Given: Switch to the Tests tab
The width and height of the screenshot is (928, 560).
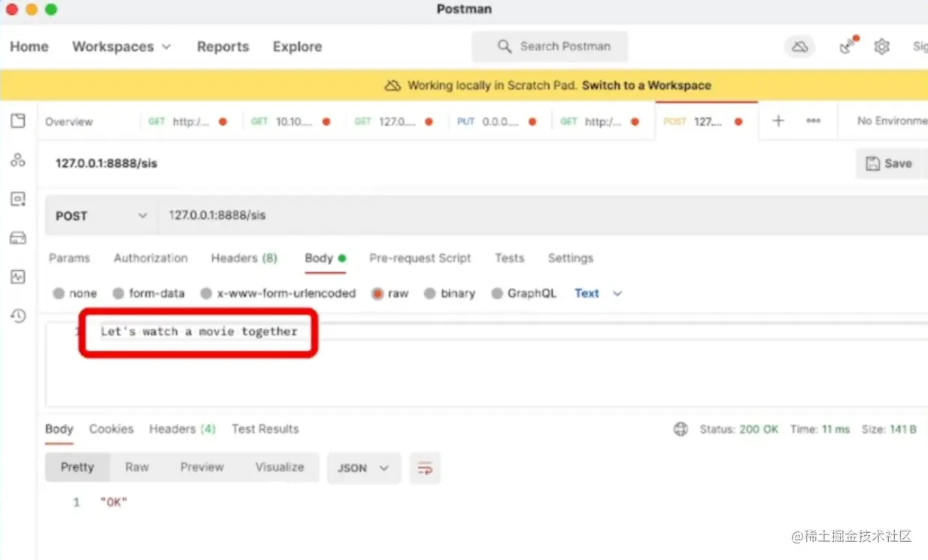Looking at the screenshot, I should [509, 258].
